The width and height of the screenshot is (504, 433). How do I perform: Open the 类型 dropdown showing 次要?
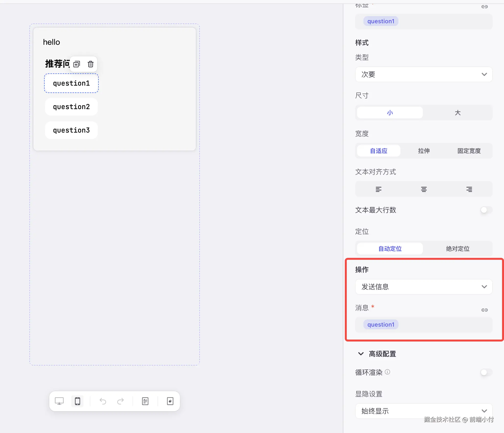[x=424, y=74]
